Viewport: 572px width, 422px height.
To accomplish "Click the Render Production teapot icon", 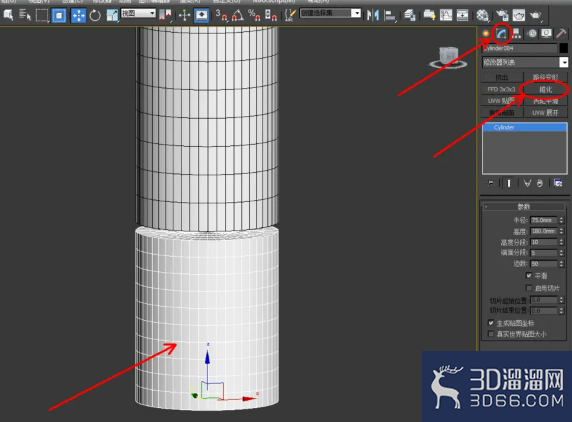I will 536,15.
